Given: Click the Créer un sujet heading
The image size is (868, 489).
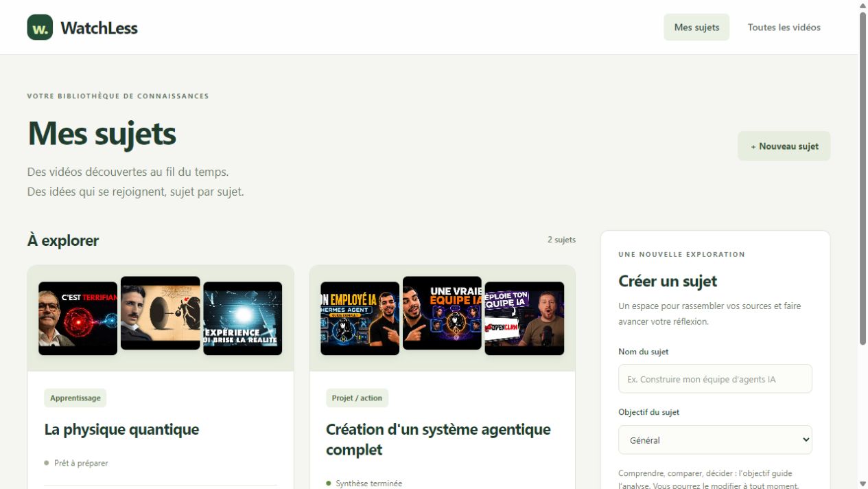Looking at the screenshot, I should (x=668, y=281).
